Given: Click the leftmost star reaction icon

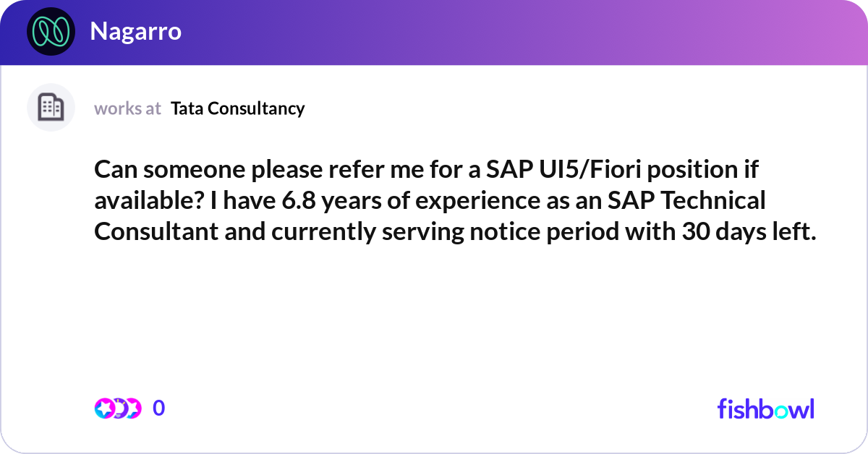Looking at the screenshot, I should [103, 408].
